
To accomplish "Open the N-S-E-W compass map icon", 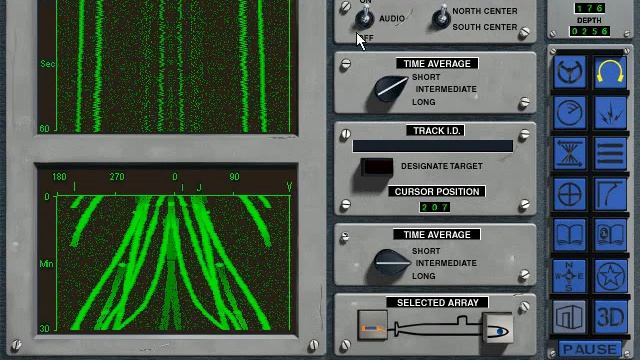I will click(x=570, y=276).
